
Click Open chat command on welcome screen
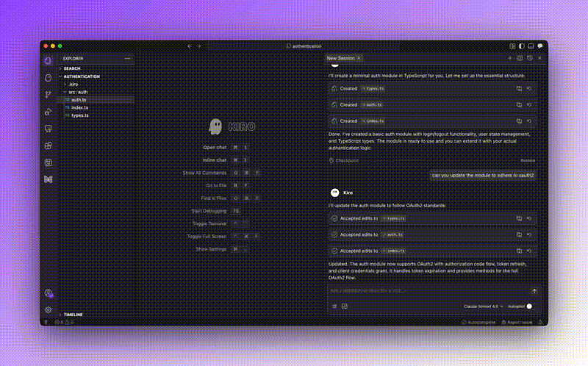[x=215, y=148]
